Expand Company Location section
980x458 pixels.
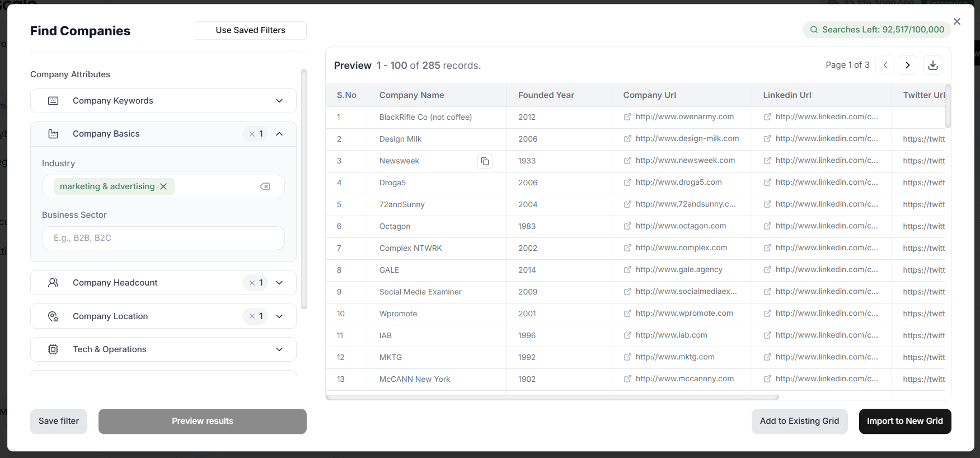(x=279, y=316)
